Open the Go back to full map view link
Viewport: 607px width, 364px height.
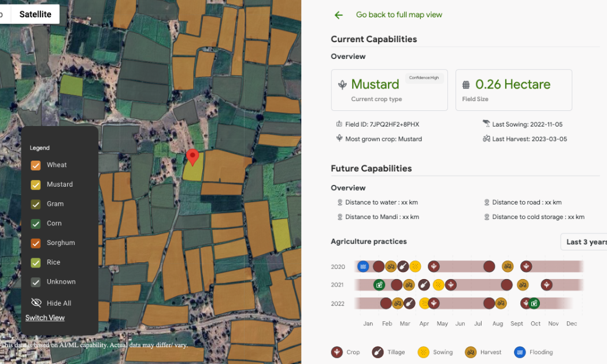tap(399, 14)
